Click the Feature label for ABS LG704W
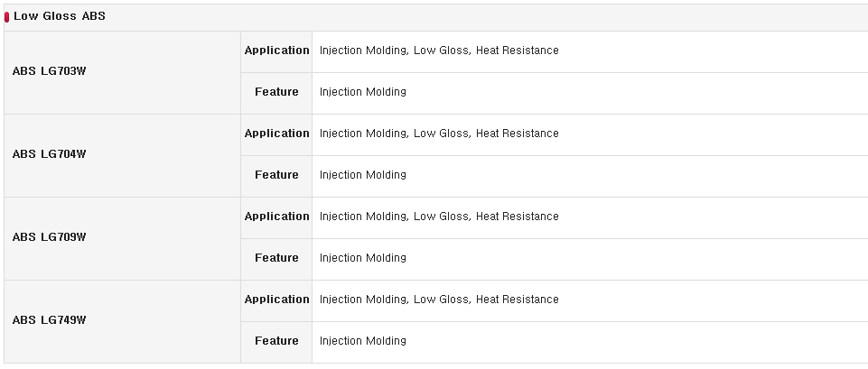The height and width of the screenshot is (369, 868). [x=276, y=175]
